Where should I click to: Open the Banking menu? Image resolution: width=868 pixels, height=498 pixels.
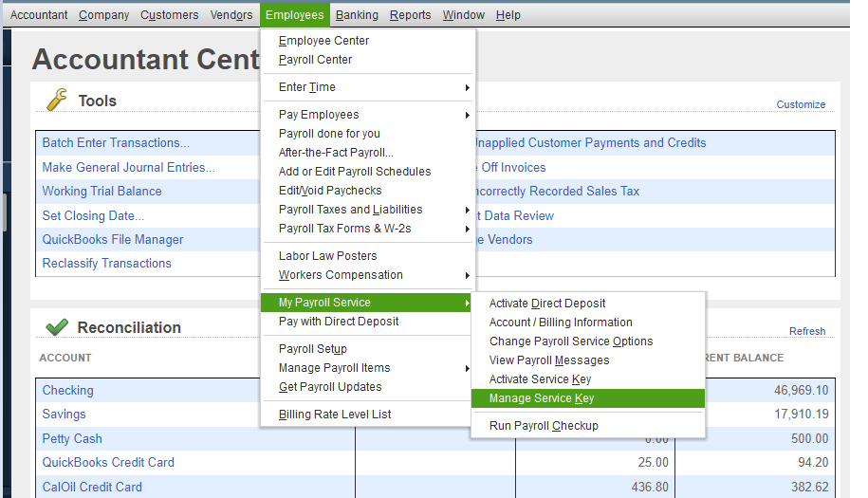357,15
